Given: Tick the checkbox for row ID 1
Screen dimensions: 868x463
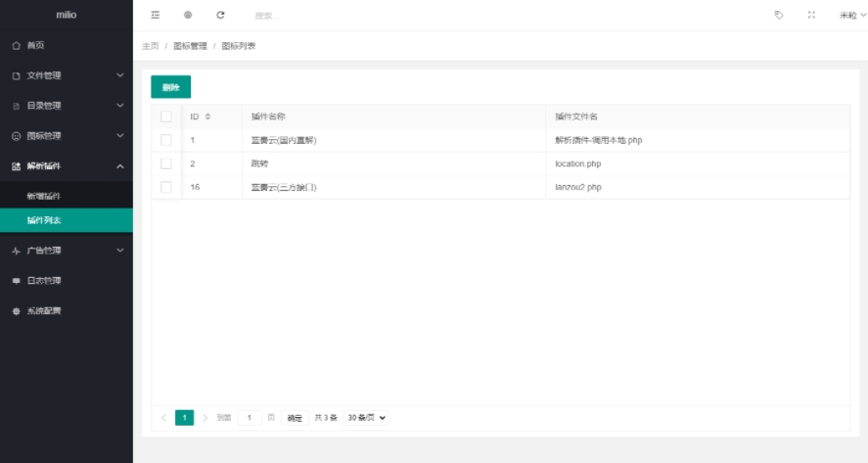Looking at the screenshot, I should coord(166,140).
